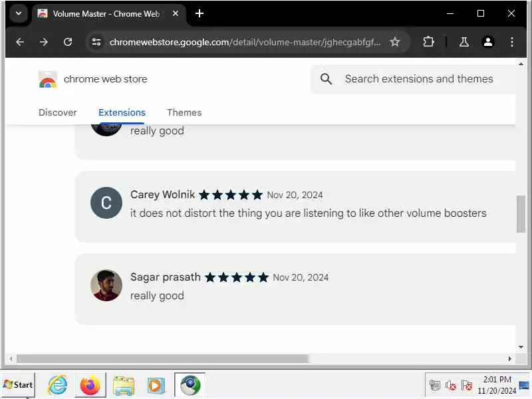Click the vertical scrollbar thumb

click(x=521, y=214)
